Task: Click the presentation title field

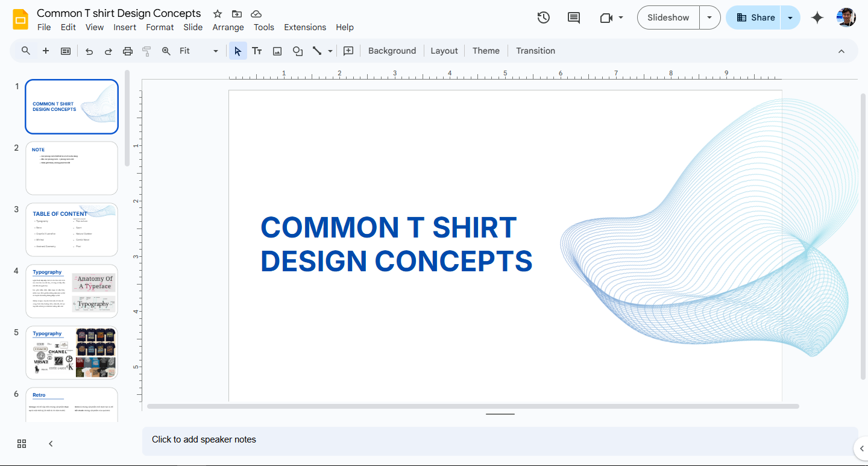Action: pyautogui.click(x=119, y=13)
